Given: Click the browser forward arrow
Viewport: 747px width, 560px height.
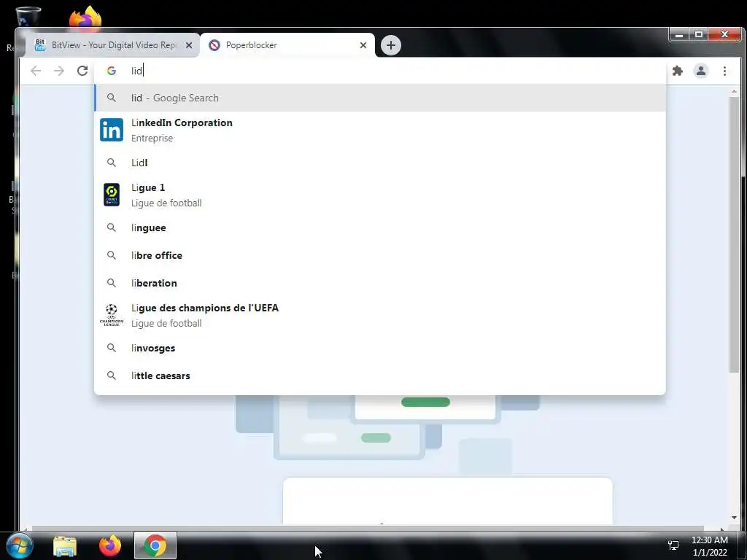Looking at the screenshot, I should 58,71.
